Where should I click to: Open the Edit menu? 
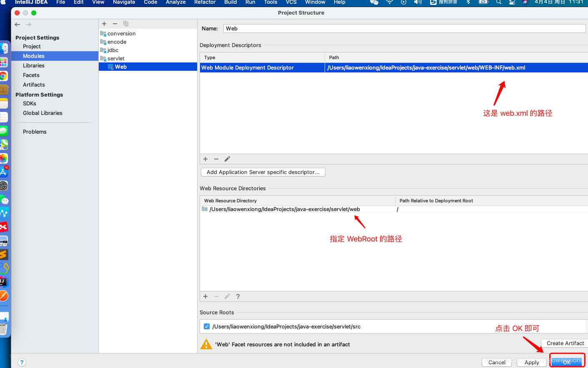[x=79, y=2]
